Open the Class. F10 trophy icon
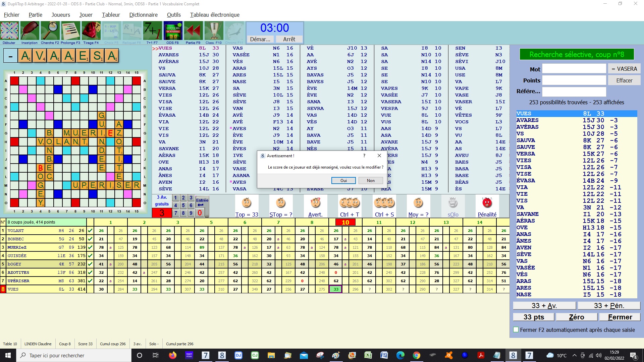644x362 pixels. (214, 31)
